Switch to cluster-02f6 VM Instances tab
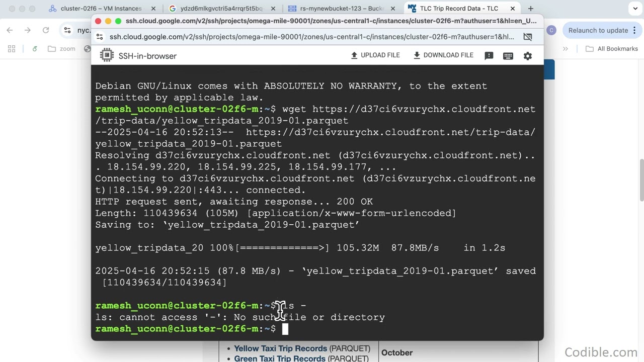This screenshot has height=362, width=644. click(101, 9)
